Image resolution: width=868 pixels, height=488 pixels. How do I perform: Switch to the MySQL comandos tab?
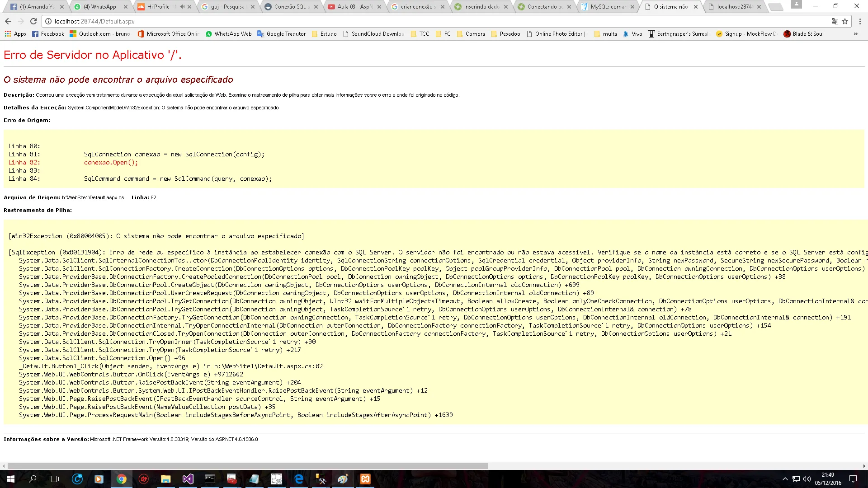click(x=608, y=7)
